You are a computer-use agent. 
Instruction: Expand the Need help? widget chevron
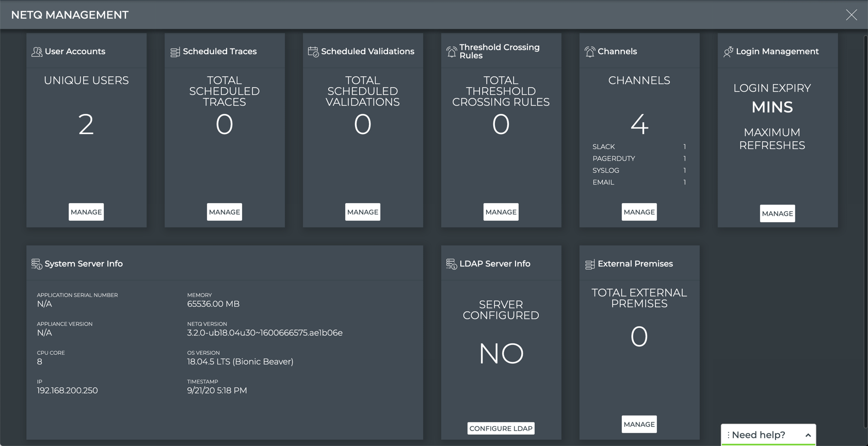808,435
